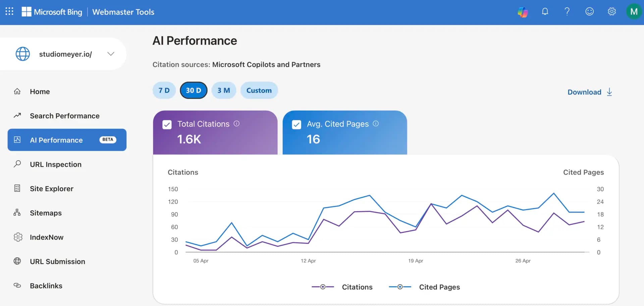
Task: Click the Microsoft Copilots and Partners text
Action: [x=266, y=64]
